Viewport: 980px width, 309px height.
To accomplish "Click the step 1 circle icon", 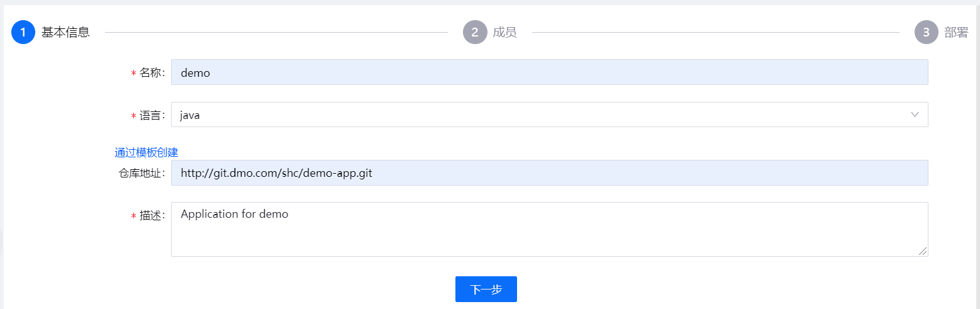I will tap(23, 32).
